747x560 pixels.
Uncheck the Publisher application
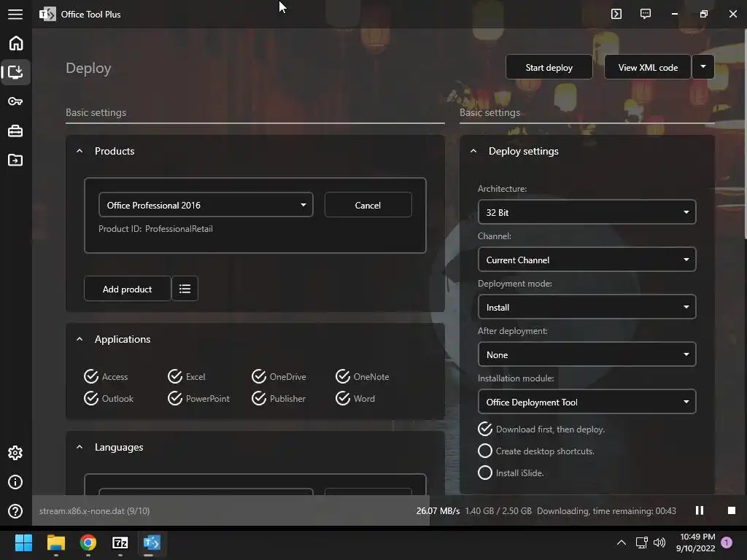(x=279, y=399)
